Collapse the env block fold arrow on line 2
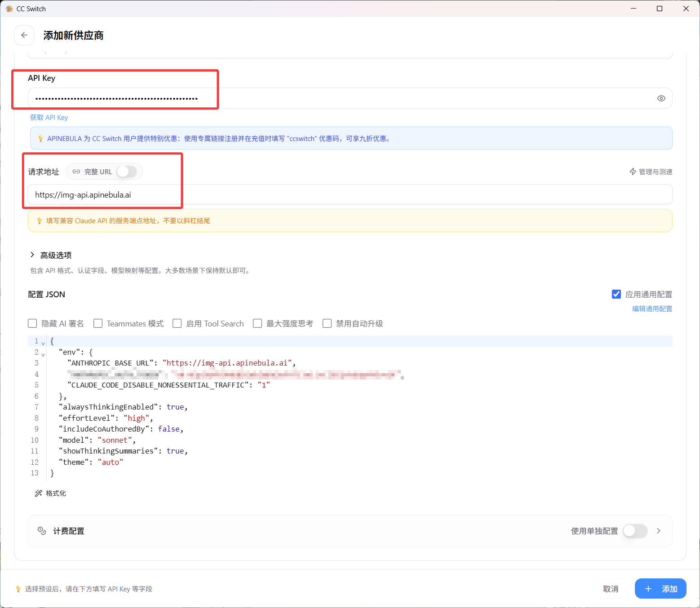 point(43,354)
